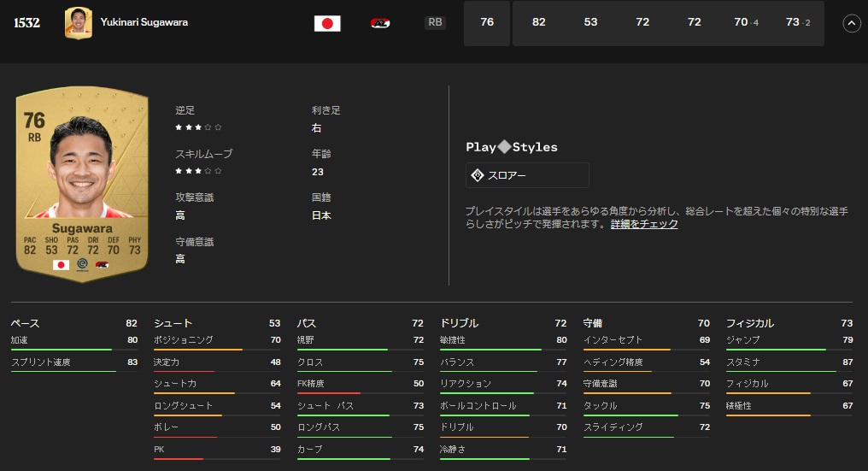Click the overall rating 76 cell
This screenshot has width=868, height=471.
(487, 23)
